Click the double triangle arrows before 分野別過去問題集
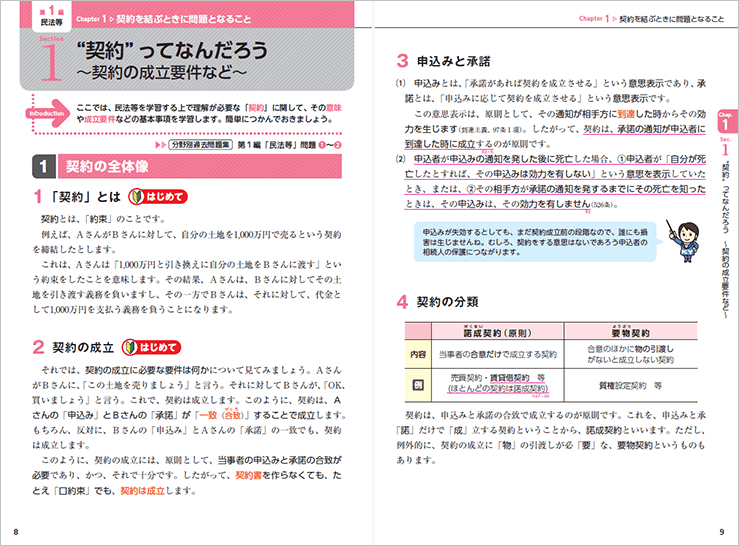 (161, 145)
